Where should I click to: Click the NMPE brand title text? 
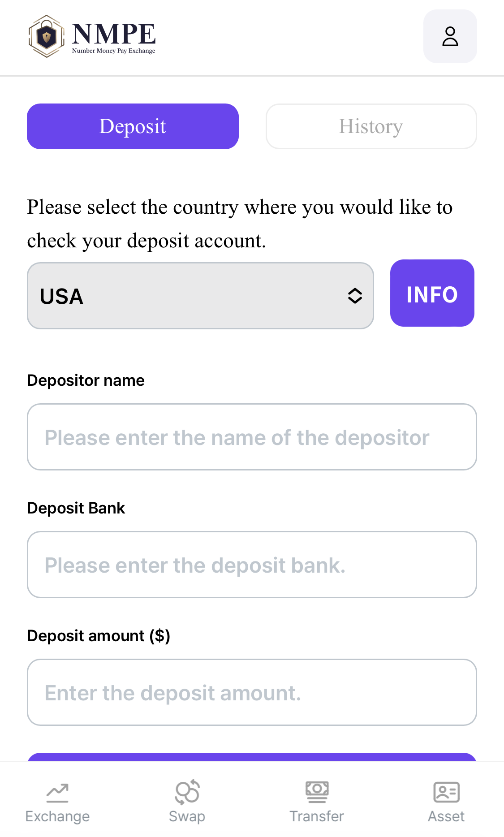[113, 34]
